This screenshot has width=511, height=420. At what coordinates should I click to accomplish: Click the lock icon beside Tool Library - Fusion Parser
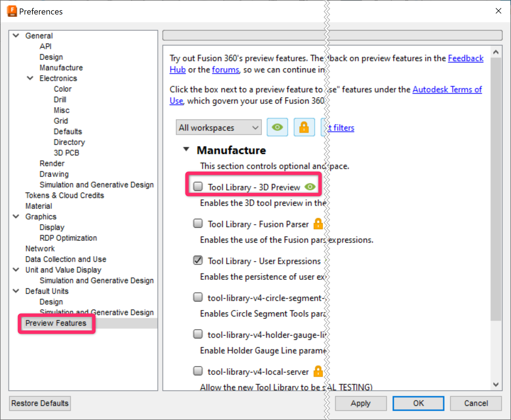point(318,224)
